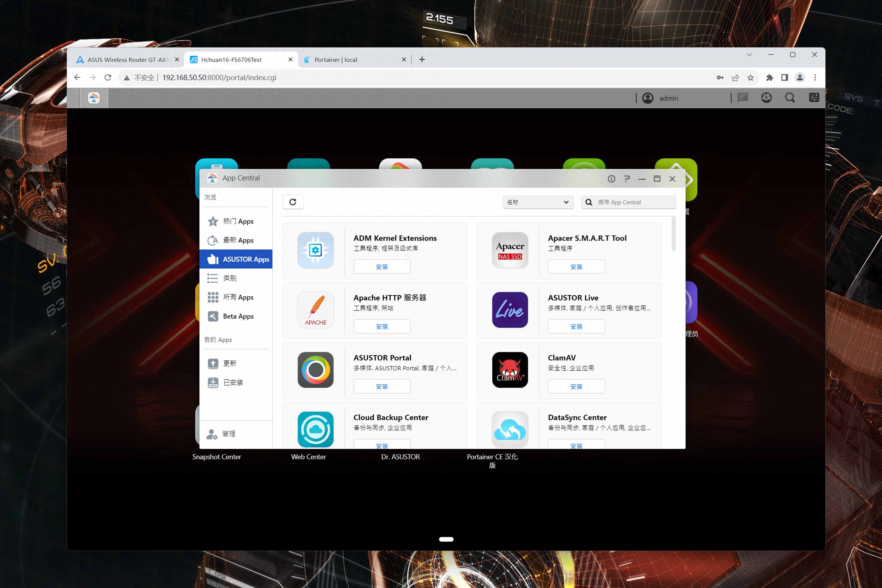This screenshot has width=882, height=588.
Task: Install ASUSTOR Live
Action: [576, 326]
